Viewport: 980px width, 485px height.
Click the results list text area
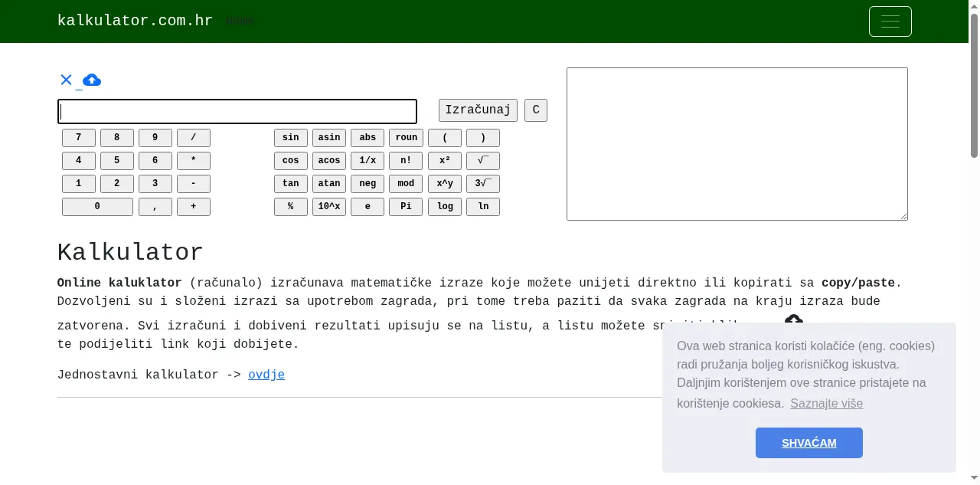737,144
